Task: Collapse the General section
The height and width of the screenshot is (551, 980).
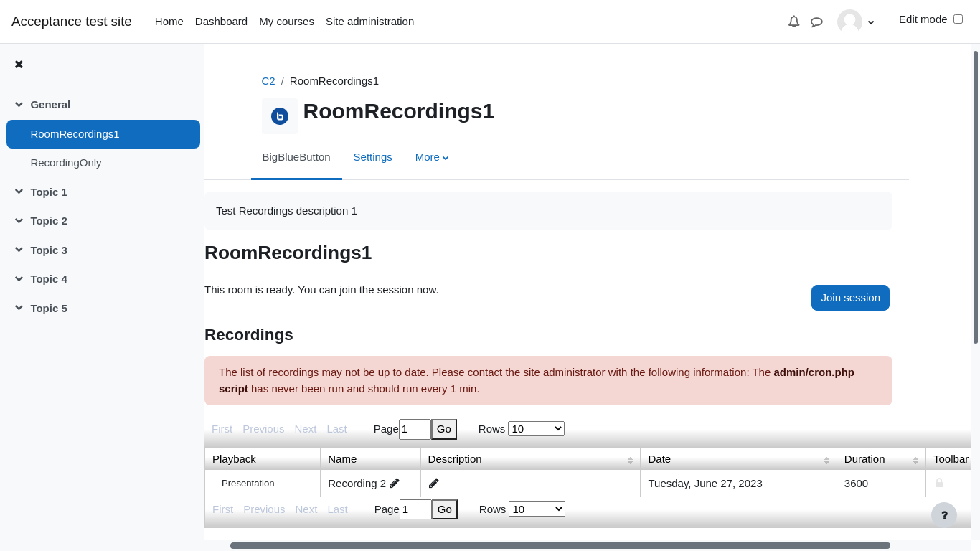Action: click(x=19, y=105)
